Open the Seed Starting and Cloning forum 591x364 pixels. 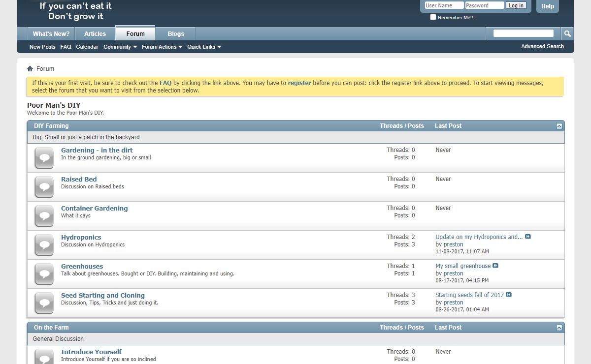[x=103, y=295]
